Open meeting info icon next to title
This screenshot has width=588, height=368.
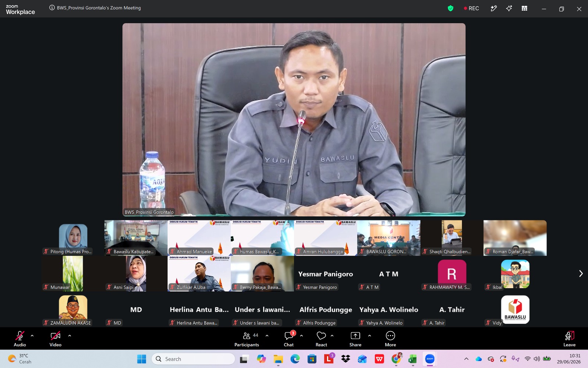pos(52,8)
